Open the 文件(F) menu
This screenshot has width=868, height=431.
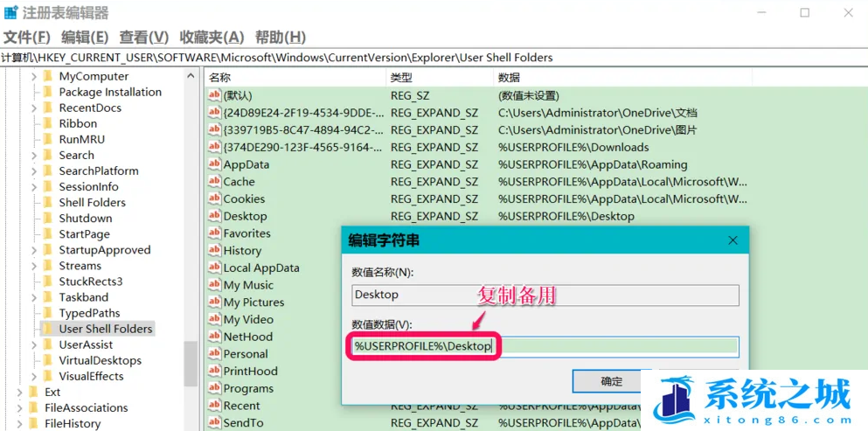click(26, 38)
